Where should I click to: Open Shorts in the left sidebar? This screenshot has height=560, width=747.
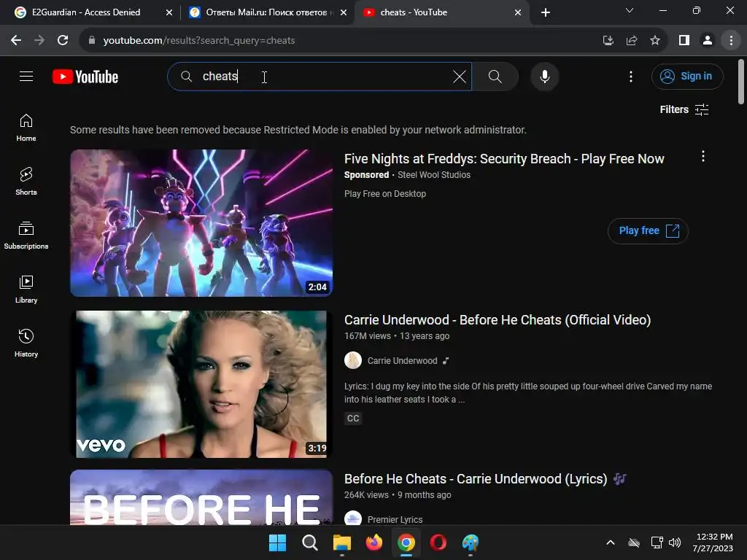tap(26, 182)
